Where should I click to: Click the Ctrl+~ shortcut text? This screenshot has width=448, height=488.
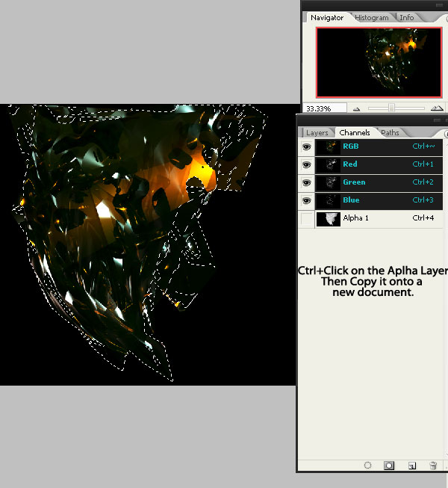(423, 146)
